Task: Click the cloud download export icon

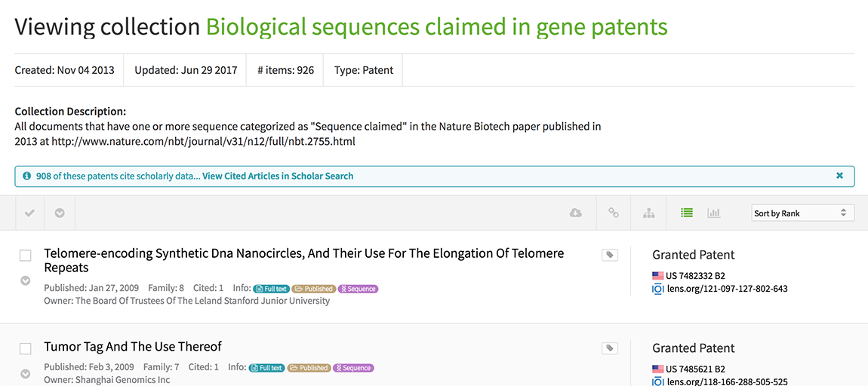Action: [575, 213]
